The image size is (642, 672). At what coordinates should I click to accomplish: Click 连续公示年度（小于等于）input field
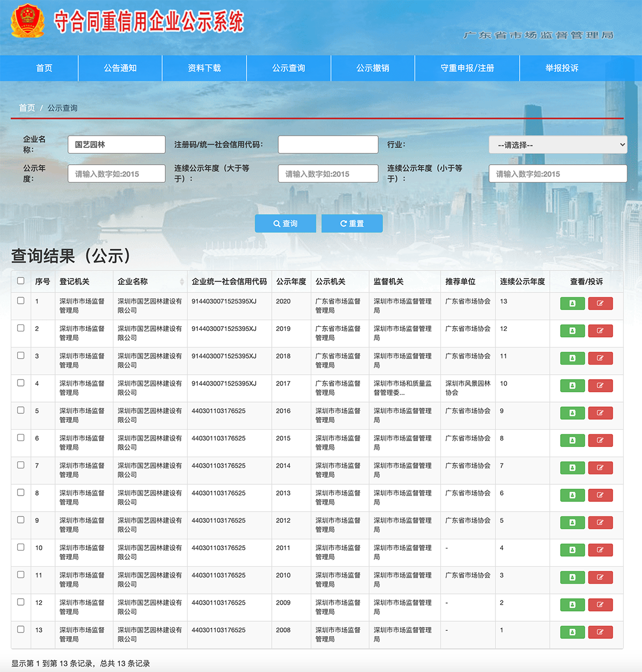(558, 174)
